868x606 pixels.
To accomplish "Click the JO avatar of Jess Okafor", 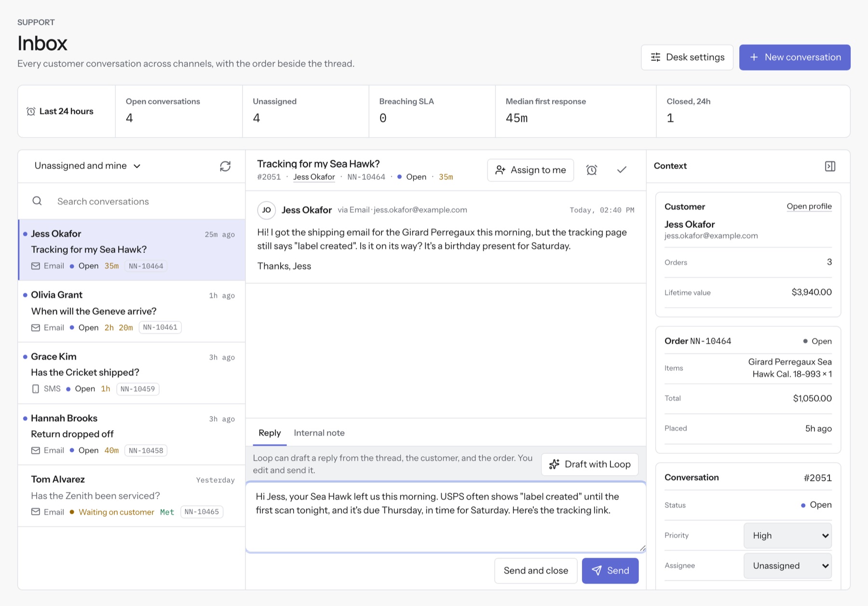I will pos(267,210).
